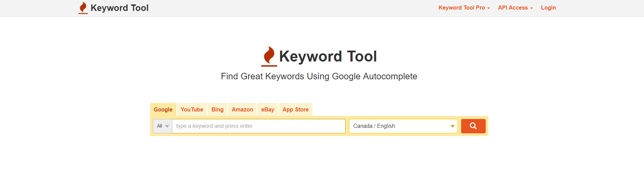The image size is (644, 187).
Task: Click the flame logo icon in the header
Action: point(83,8)
